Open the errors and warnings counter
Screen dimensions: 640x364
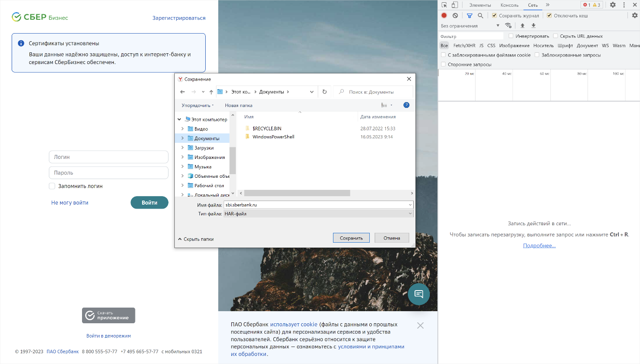coord(592,5)
